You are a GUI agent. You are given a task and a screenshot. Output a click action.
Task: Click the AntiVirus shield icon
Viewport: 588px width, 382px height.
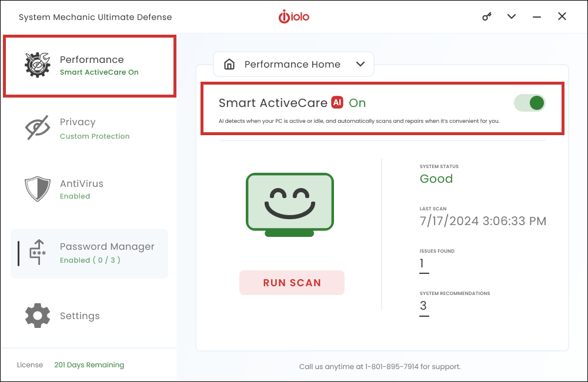(x=38, y=189)
